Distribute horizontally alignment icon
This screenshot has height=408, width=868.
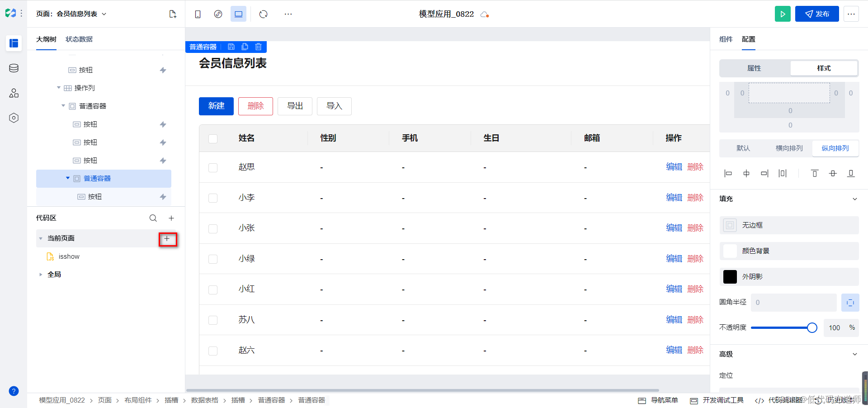click(x=783, y=173)
